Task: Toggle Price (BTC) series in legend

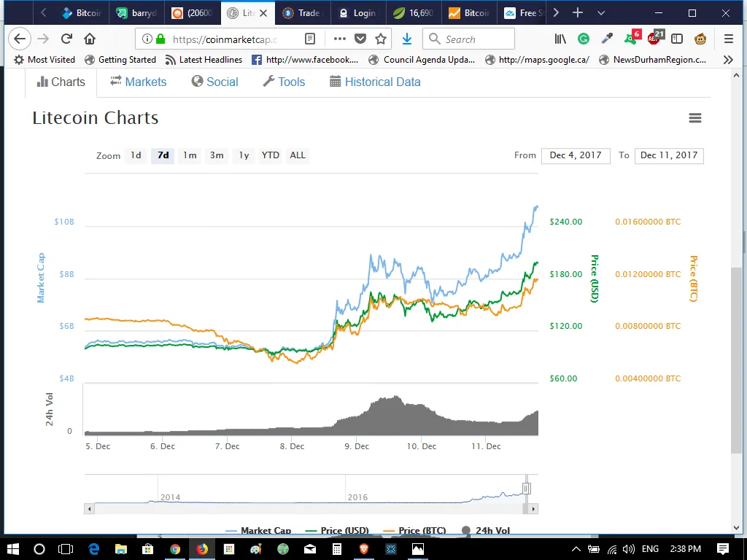Action: [x=414, y=530]
